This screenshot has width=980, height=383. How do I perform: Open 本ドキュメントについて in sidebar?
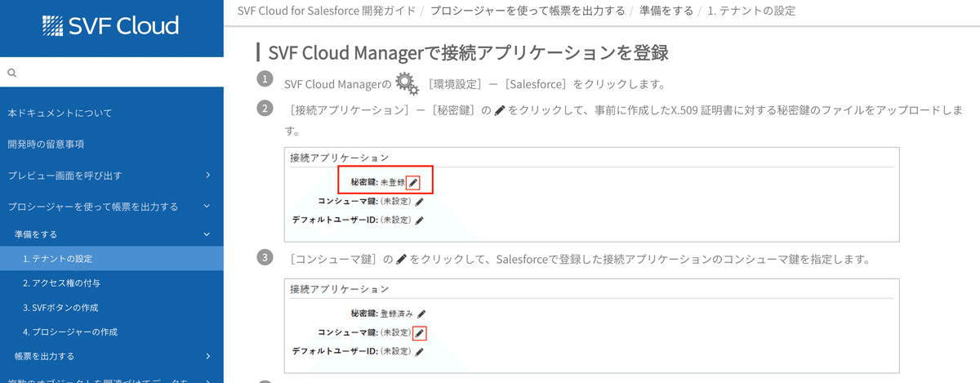(x=60, y=113)
